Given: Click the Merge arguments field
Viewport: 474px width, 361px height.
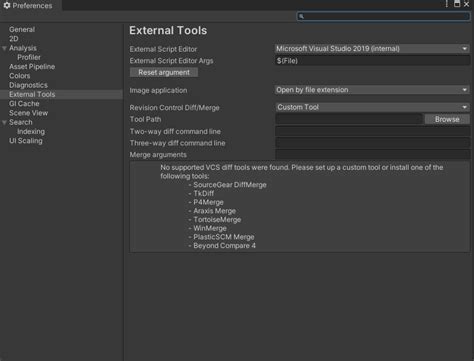Looking at the screenshot, I should [372, 155].
